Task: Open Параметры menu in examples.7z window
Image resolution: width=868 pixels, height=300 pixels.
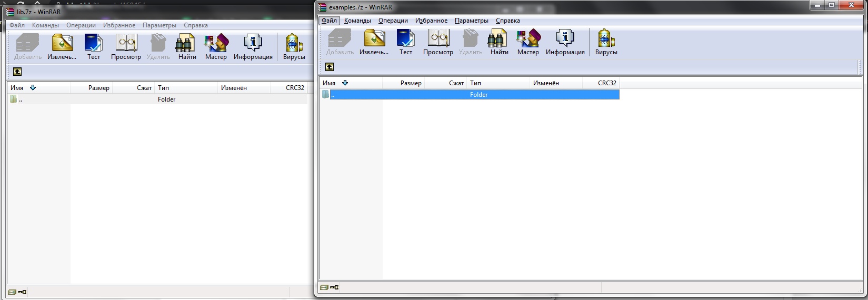Action: (471, 21)
